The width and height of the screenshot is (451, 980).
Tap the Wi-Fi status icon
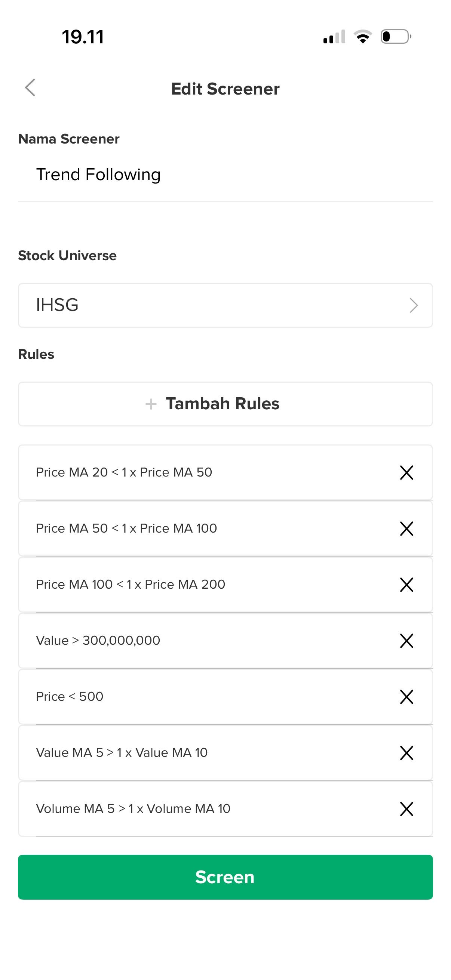click(363, 37)
